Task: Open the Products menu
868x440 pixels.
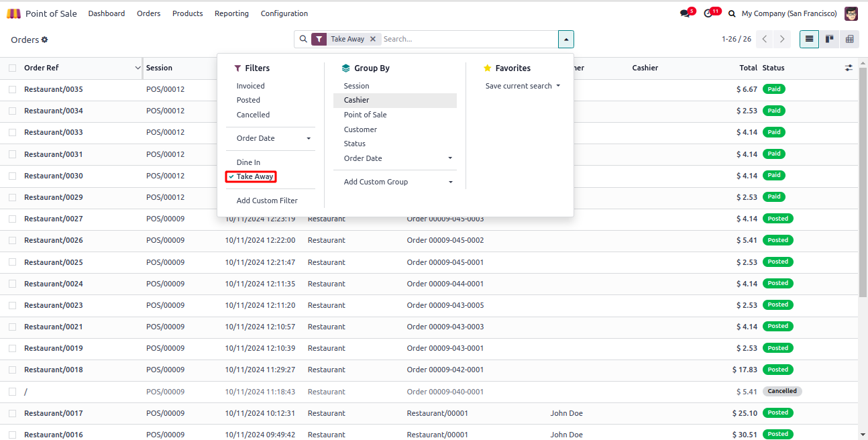Action: tap(187, 13)
